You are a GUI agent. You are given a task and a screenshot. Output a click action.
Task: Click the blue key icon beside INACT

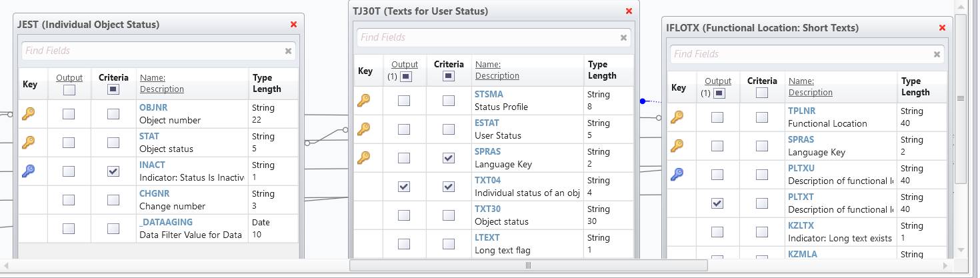(28, 171)
